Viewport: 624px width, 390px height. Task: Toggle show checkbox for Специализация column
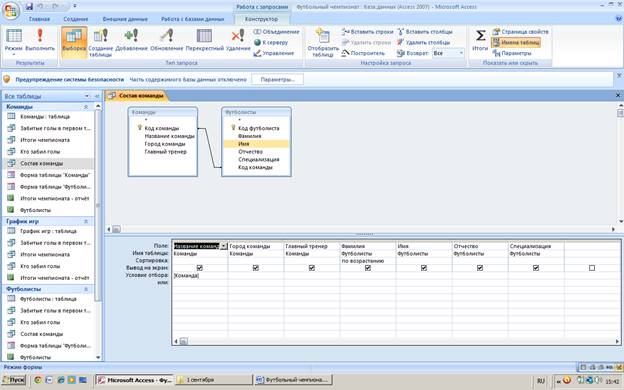pyautogui.click(x=536, y=268)
